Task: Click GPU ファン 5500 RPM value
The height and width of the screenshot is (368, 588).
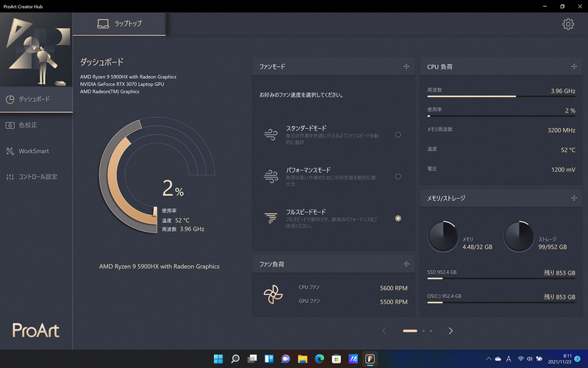Action: (393, 302)
